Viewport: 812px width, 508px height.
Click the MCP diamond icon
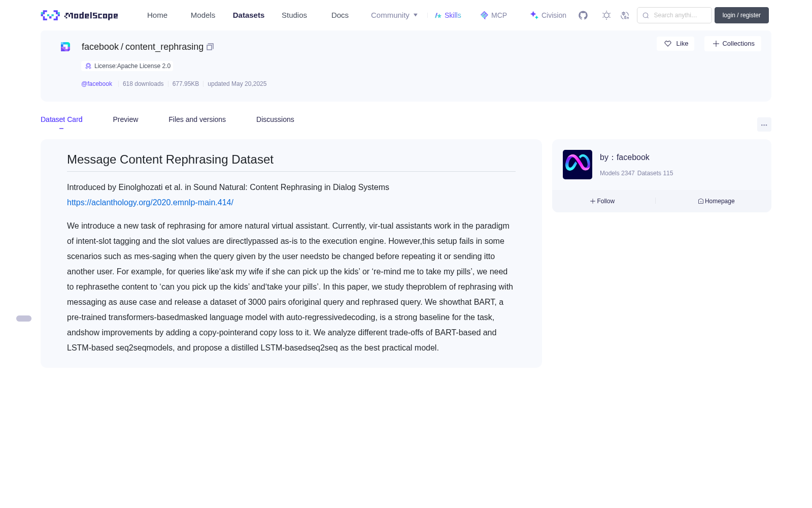click(x=484, y=15)
